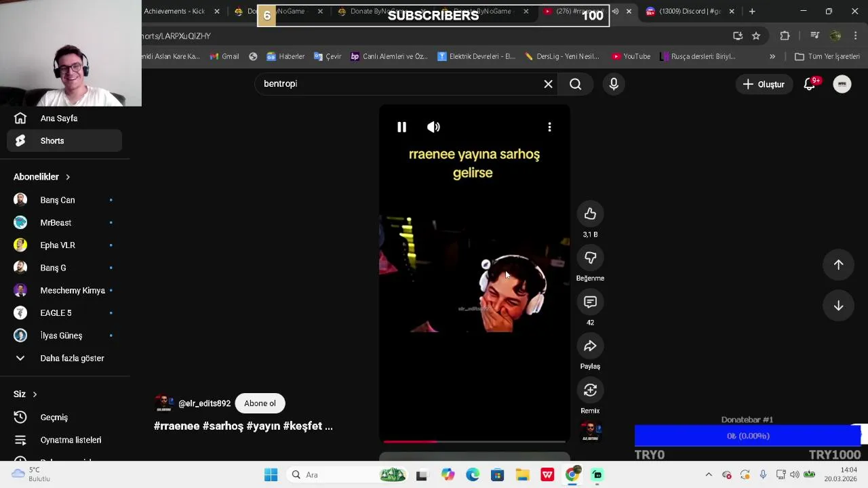Screen dimensions: 868x488
Task: Start voice search with microphone
Action: tap(614, 84)
